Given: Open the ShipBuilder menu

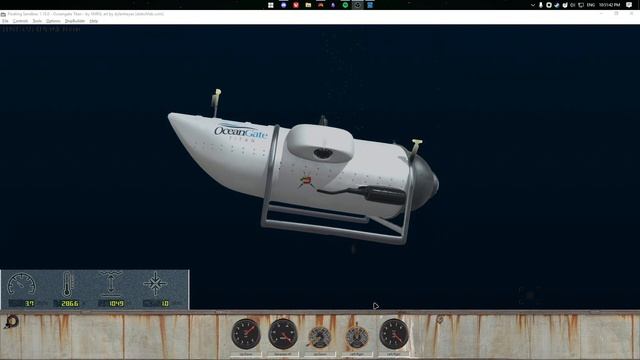Looking at the screenshot, I should click(x=75, y=21).
